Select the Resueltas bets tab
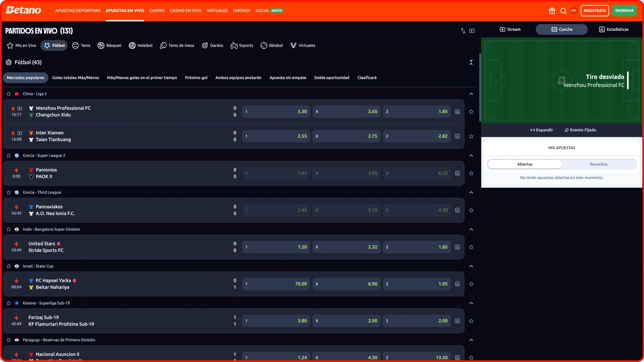 599,164
